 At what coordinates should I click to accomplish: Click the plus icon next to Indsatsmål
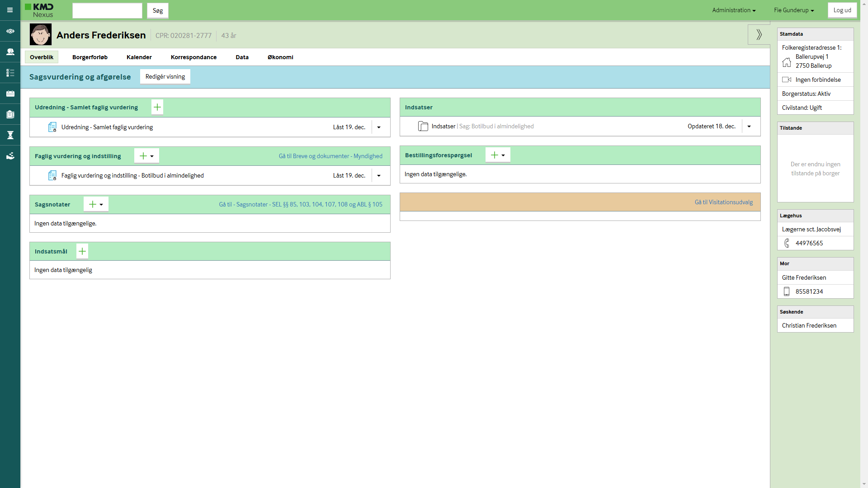pyautogui.click(x=82, y=251)
